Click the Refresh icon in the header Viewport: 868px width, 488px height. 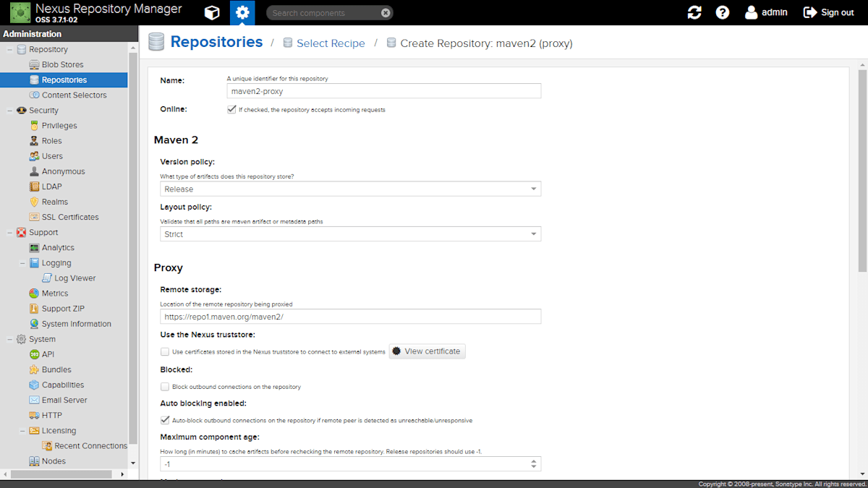pos(694,12)
